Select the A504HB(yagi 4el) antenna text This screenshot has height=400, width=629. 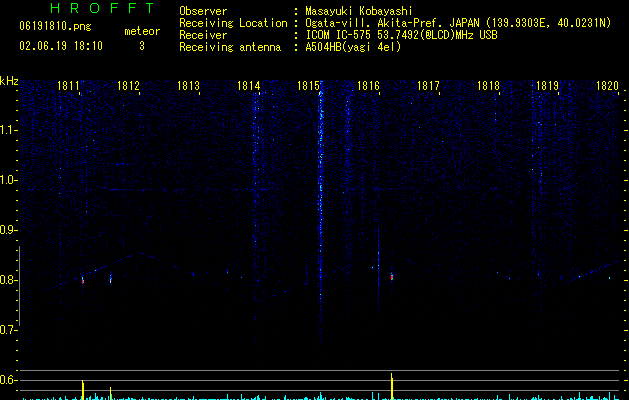(x=353, y=47)
